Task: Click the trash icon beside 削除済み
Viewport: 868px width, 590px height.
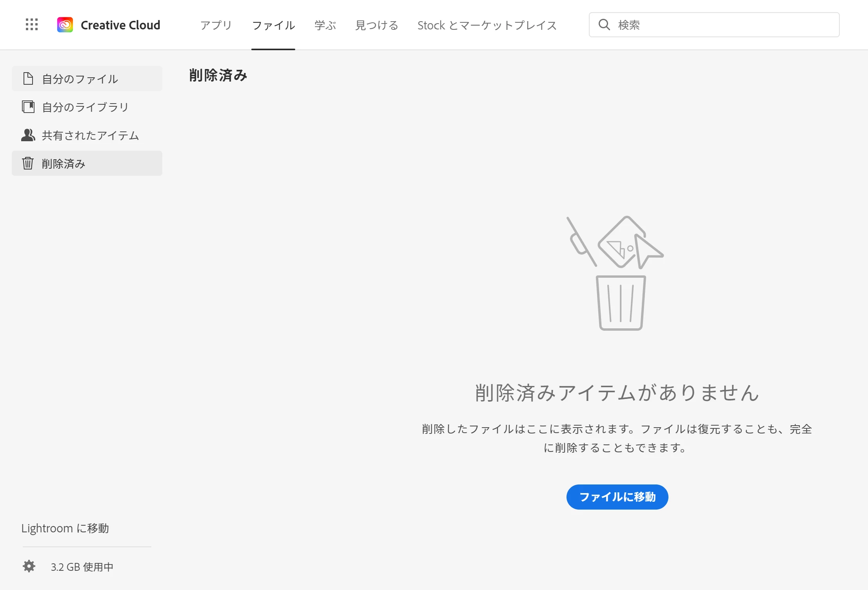Action: (x=28, y=163)
